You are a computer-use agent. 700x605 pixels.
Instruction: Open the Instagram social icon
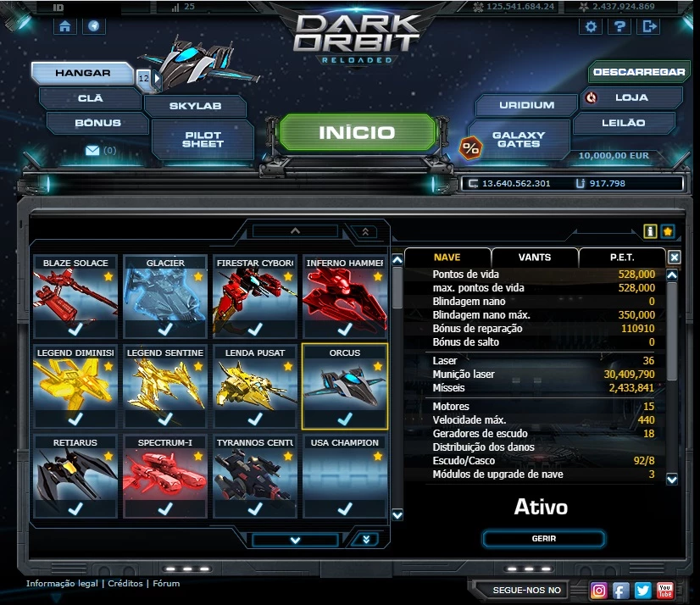click(598, 591)
